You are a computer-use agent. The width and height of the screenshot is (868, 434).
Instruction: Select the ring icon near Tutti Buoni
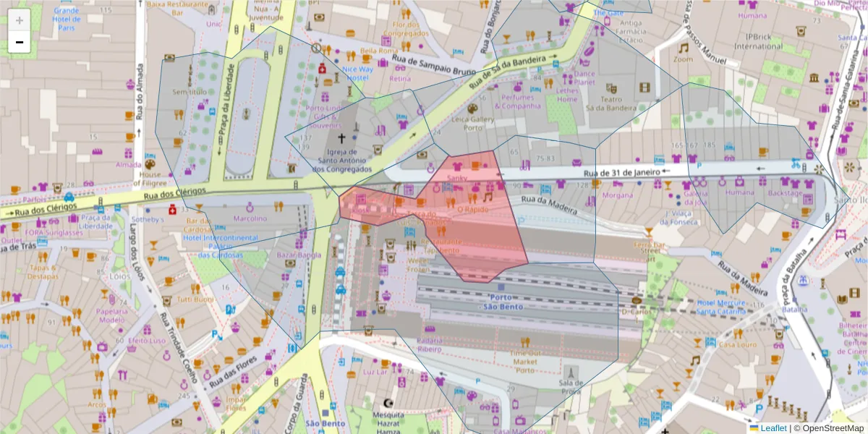pos(166,356)
